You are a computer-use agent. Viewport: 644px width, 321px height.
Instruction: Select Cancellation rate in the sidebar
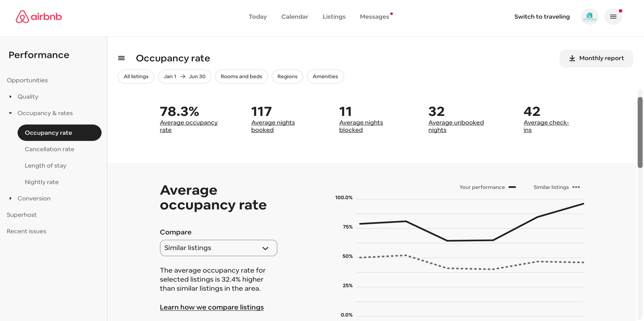point(49,149)
